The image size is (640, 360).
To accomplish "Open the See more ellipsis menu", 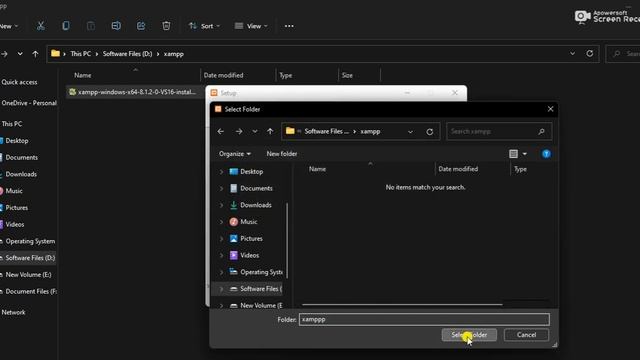I will tap(289, 26).
